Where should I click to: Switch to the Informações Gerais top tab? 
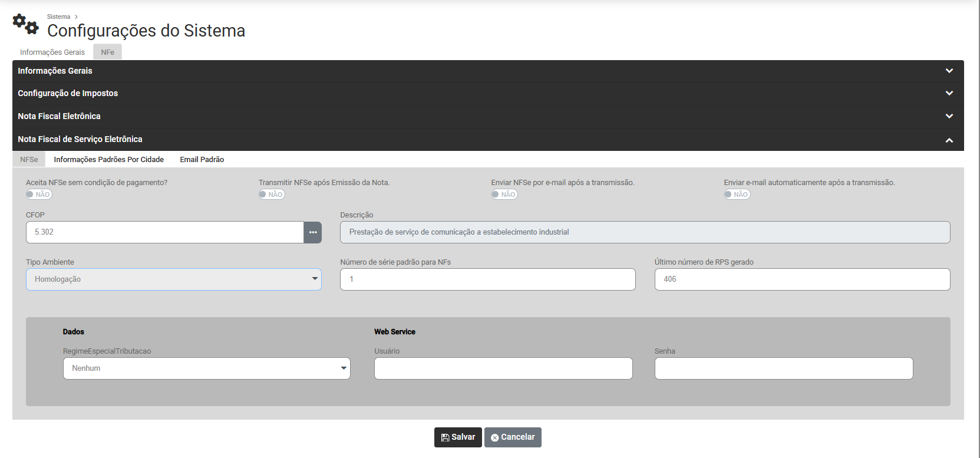52,52
